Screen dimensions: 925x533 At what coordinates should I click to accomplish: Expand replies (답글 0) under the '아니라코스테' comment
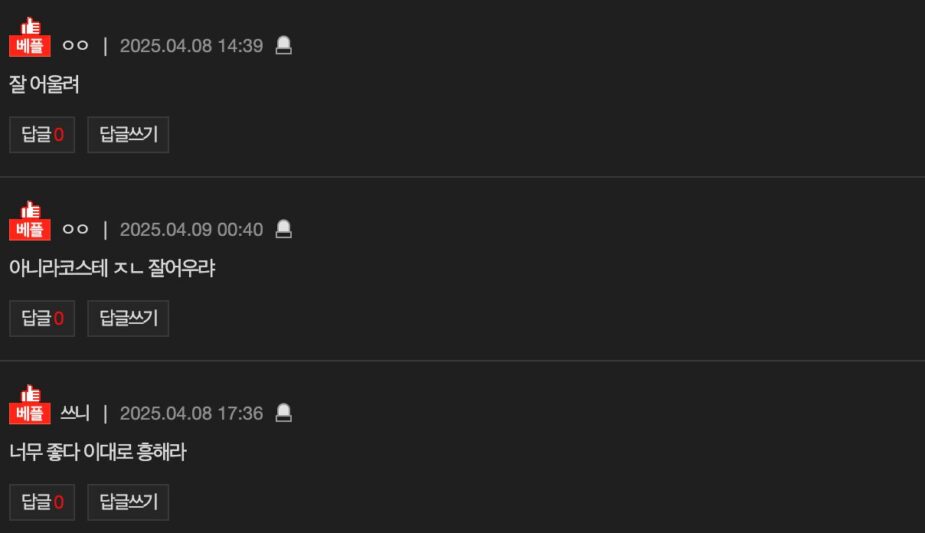(x=42, y=319)
